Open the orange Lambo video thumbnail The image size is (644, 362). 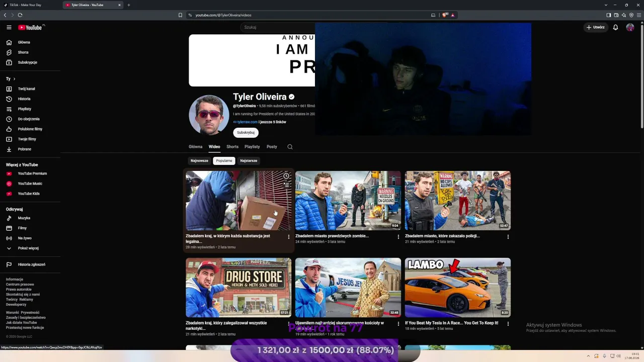click(458, 288)
